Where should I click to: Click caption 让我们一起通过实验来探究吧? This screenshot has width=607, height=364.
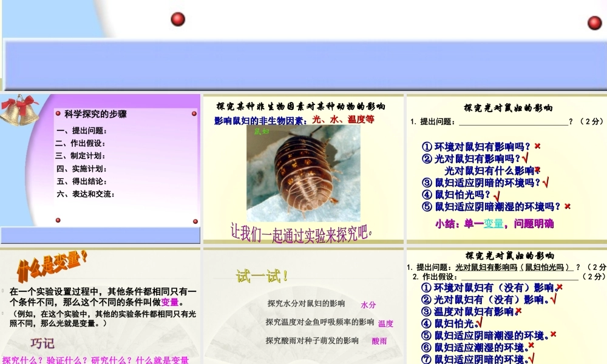[x=301, y=233]
